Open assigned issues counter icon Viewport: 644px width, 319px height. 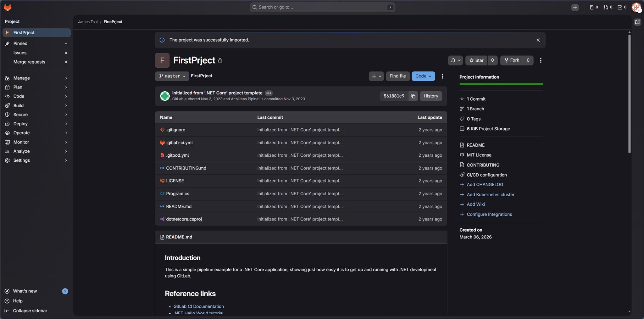[x=593, y=7]
